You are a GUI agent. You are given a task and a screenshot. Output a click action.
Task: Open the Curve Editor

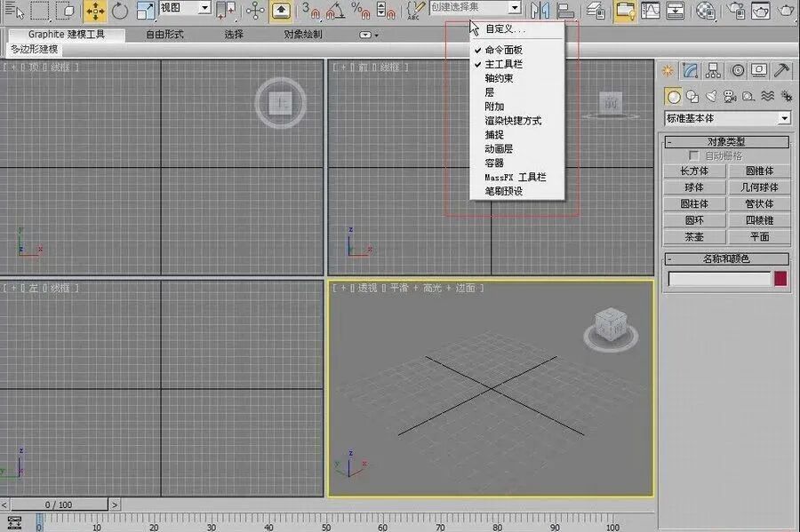(x=651, y=11)
